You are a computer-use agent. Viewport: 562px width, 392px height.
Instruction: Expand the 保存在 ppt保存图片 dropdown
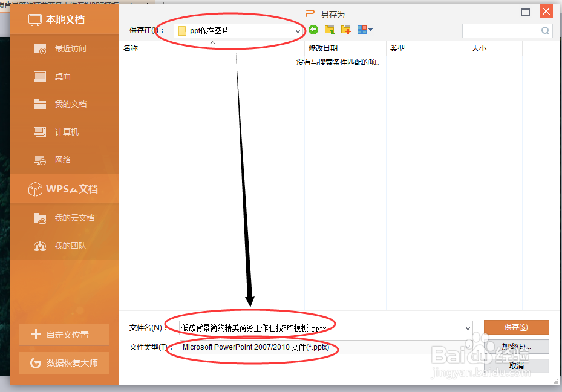(x=296, y=30)
